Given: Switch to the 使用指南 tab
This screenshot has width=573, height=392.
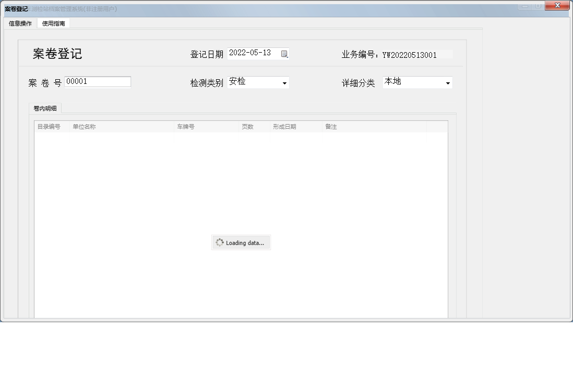Looking at the screenshot, I should 54,23.
